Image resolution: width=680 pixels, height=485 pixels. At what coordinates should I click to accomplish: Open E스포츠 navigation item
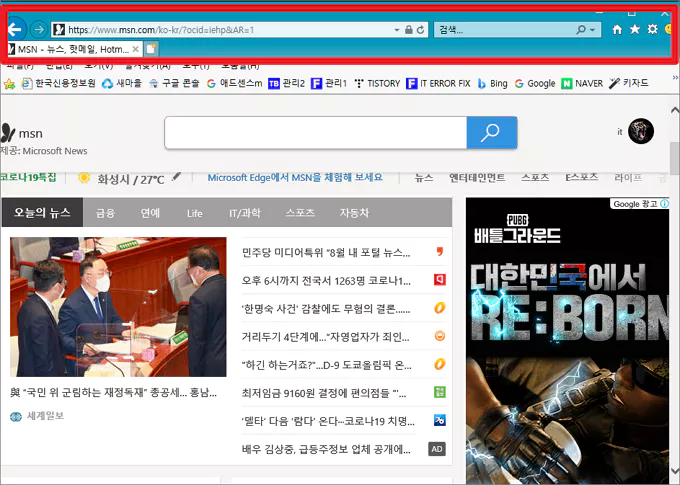582,177
